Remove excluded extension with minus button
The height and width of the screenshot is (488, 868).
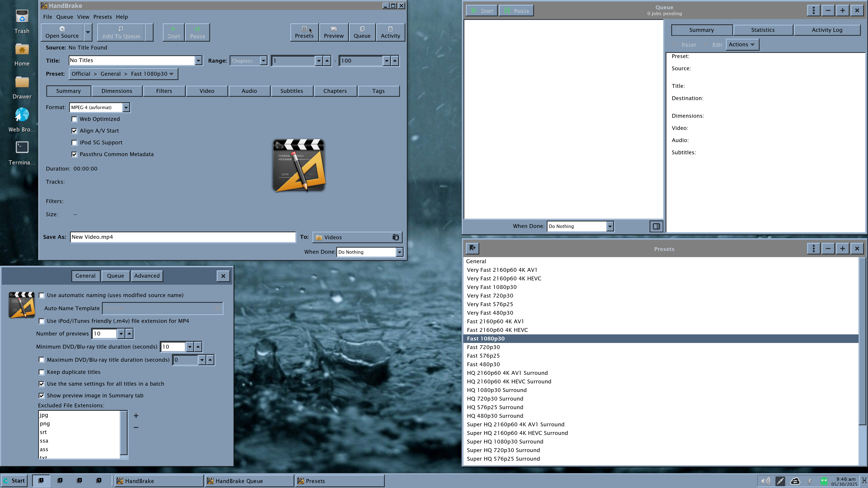coord(136,427)
